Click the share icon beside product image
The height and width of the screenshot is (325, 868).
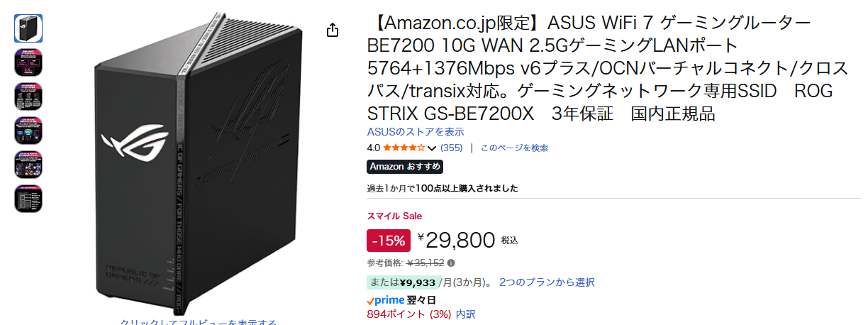(x=333, y=30)
